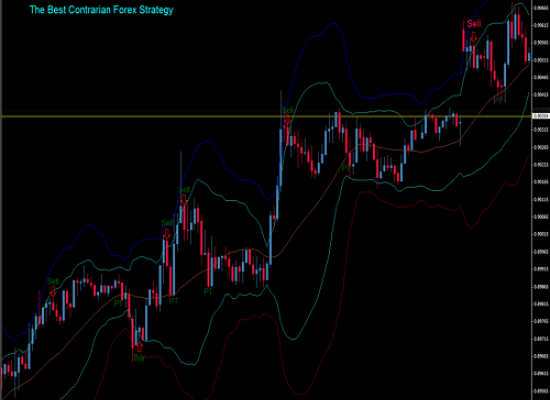Select the yellow horizontal price line

(x=267, y=116)
